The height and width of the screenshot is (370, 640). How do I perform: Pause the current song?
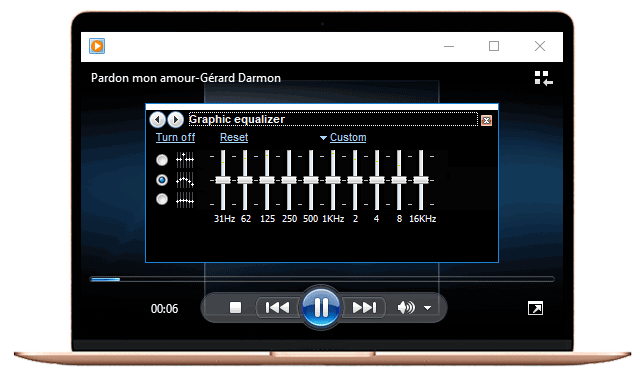point(321,307)
